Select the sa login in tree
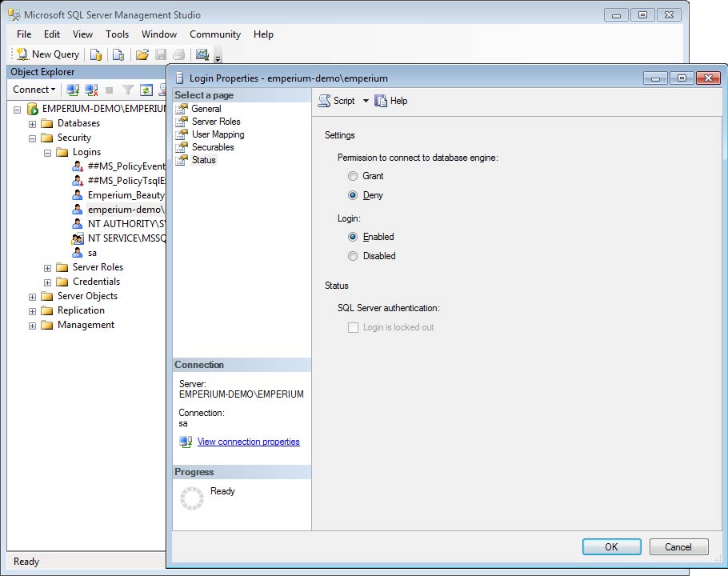The image size is (728, 576). tap(92, 253)
